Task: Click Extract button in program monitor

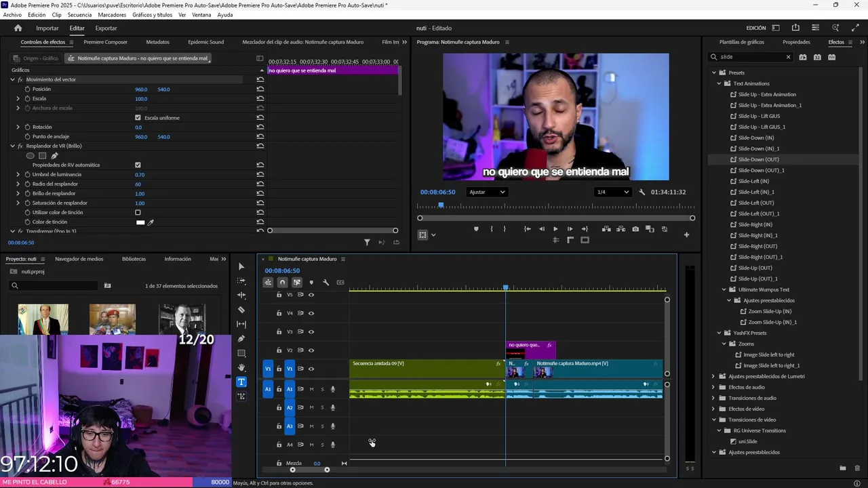Action: coord(620,229)
